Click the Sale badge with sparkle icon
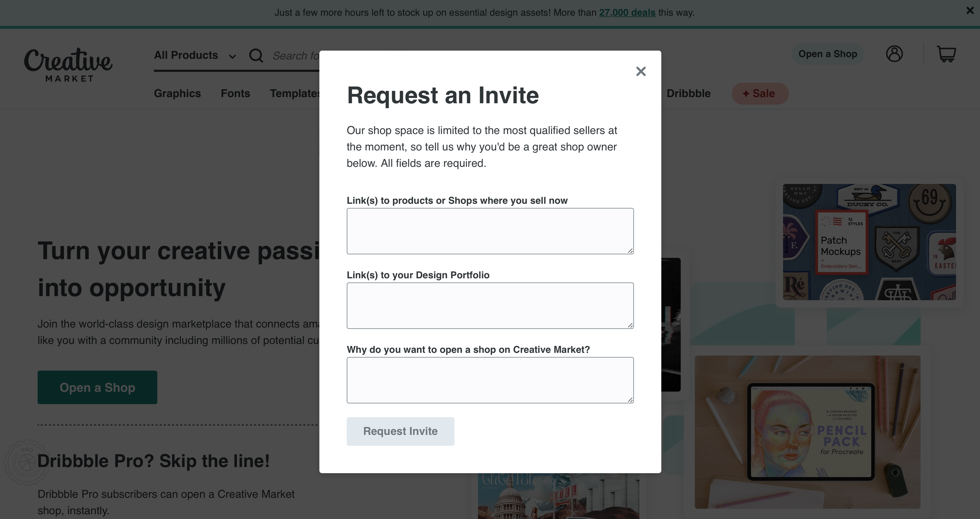Image resolution: width=980 pixels, height=519 pixels. (760, 93)
